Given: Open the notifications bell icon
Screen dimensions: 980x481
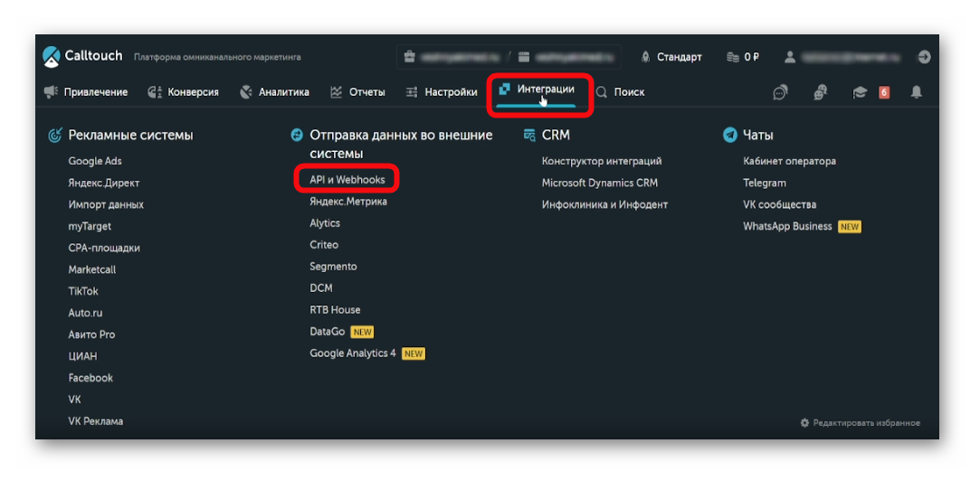Looking at the screenshot, I should pos(917,92).
